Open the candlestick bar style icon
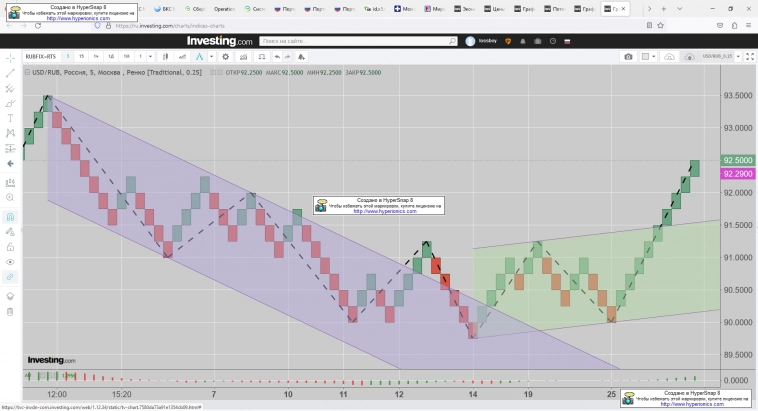This screenshot has height=411, width=758. [165, 57]
